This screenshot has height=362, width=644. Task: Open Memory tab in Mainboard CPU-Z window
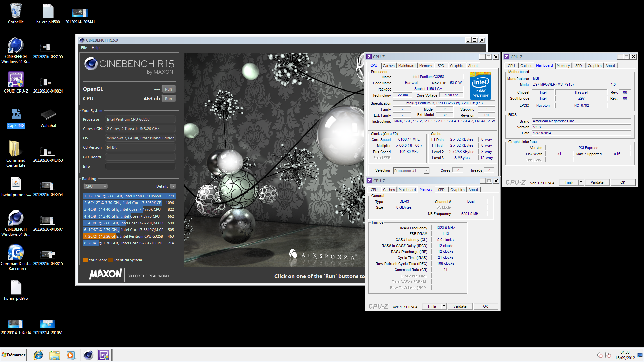(x=563, y=66)
